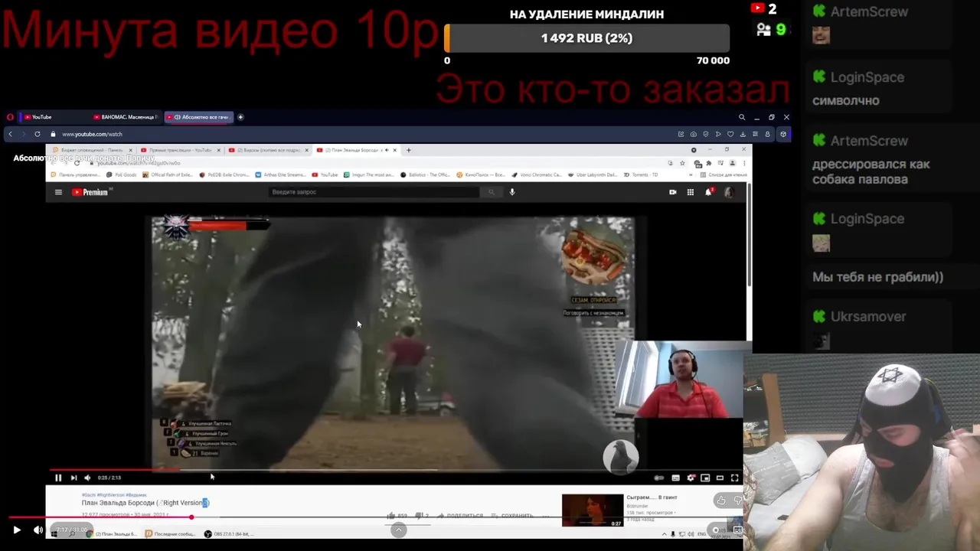Image resolution: width=980 pixels, height=551 pixels.
Task: Click chat username 'Ukrsamover'
Action: (868, 317)
